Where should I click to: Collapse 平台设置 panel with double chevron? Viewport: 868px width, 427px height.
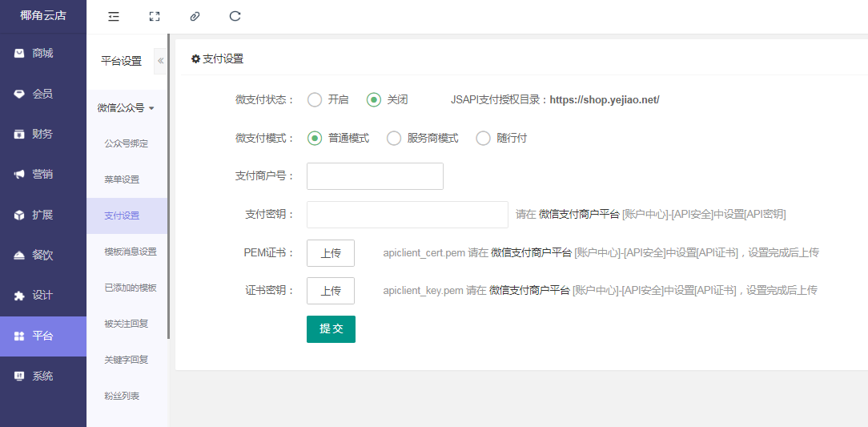(160, 61)
